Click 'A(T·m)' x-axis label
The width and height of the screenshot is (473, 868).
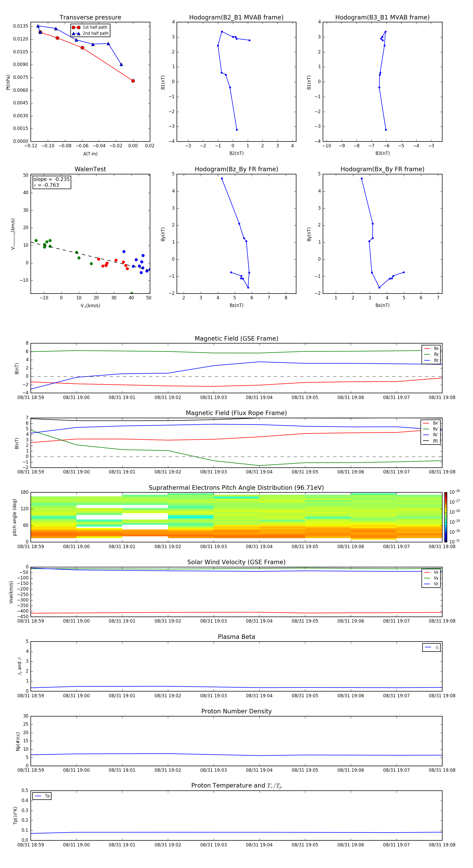coord(90,154)
